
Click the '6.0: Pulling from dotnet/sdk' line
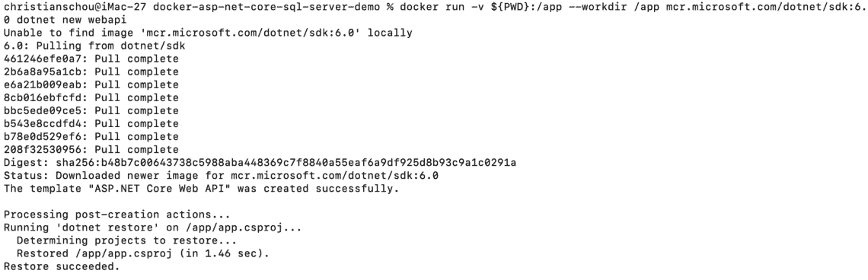[94, 46]
